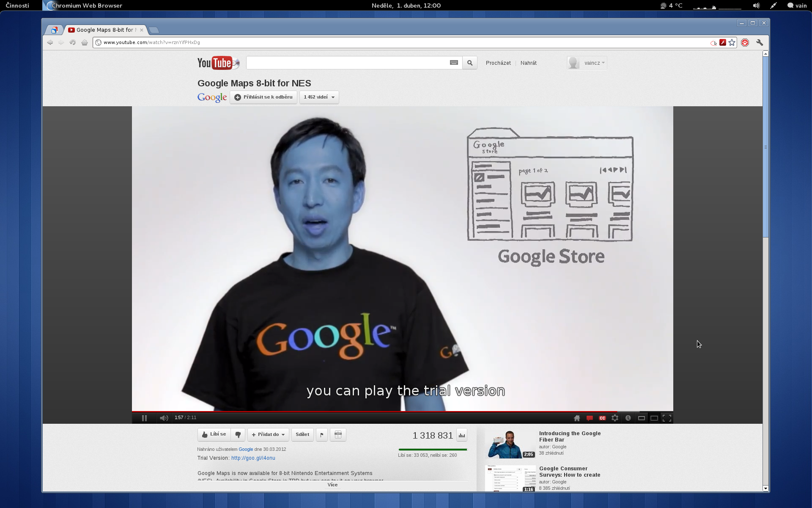Focus the YouTube search field
812x508 pixels.
347,63
